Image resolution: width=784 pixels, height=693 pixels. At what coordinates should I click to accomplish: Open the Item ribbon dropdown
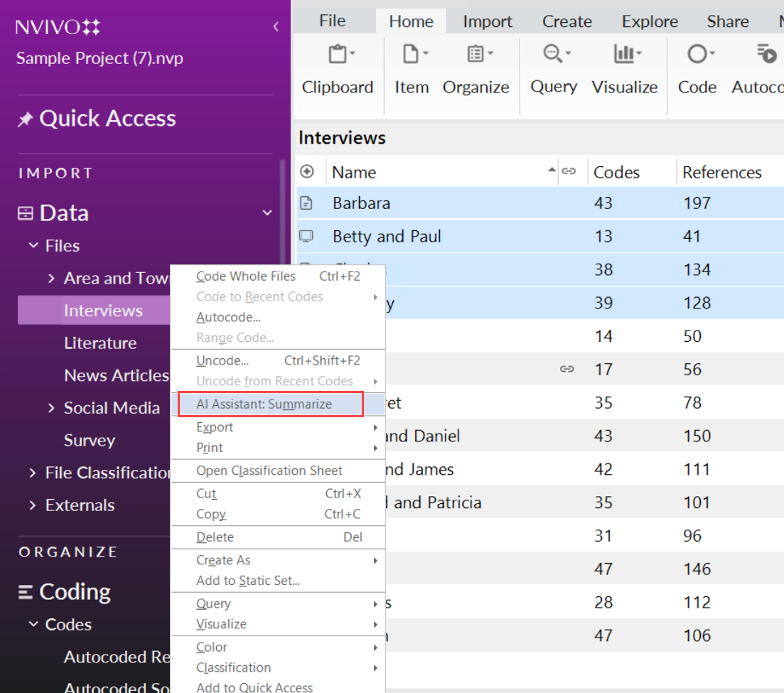pyautogui.click(x=412, y=68)
